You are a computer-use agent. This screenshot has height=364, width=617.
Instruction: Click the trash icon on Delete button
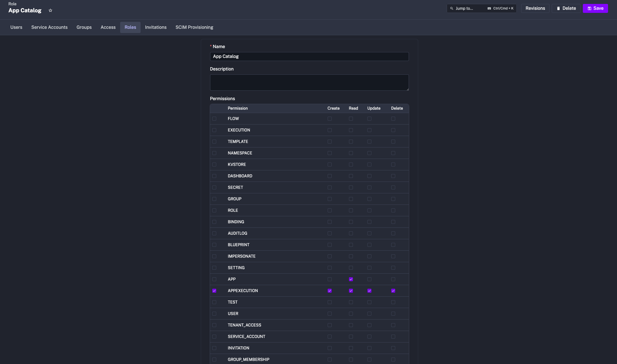(558, 8)
